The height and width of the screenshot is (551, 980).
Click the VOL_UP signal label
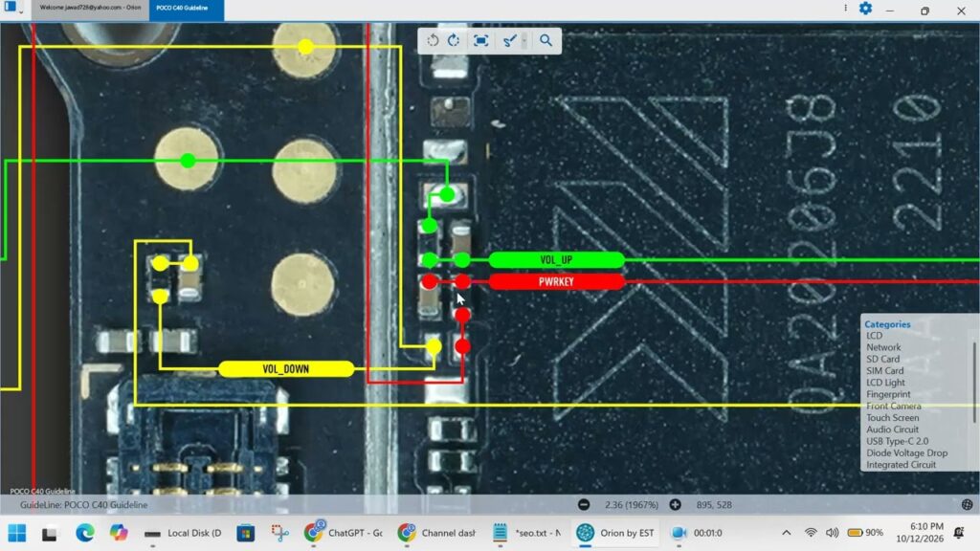point(556,260)
